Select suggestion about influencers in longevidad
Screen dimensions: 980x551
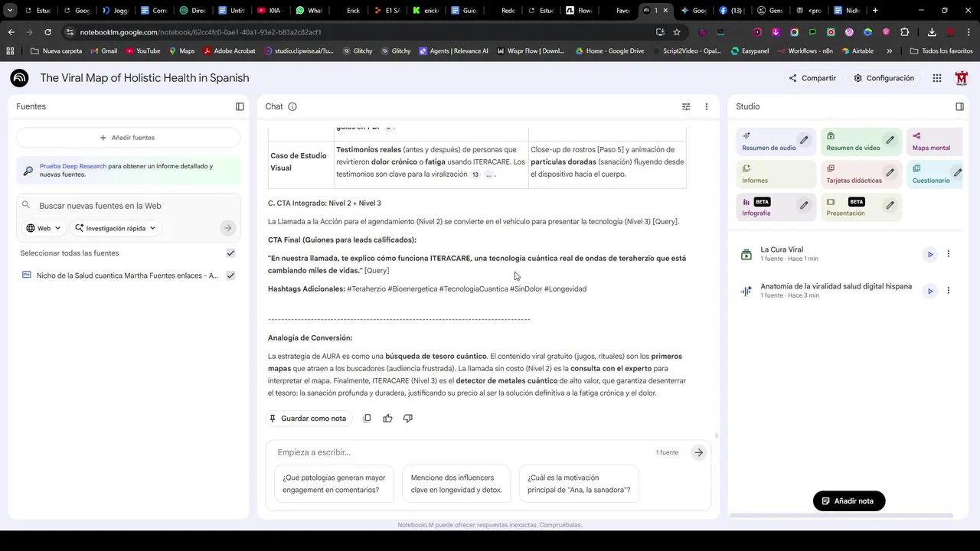pos(456,484)
